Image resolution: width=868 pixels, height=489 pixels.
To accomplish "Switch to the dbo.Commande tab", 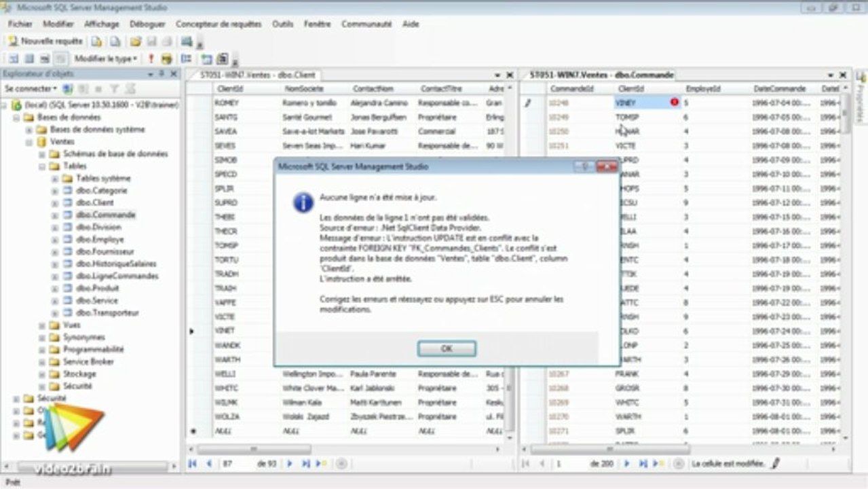I will 601,75.
